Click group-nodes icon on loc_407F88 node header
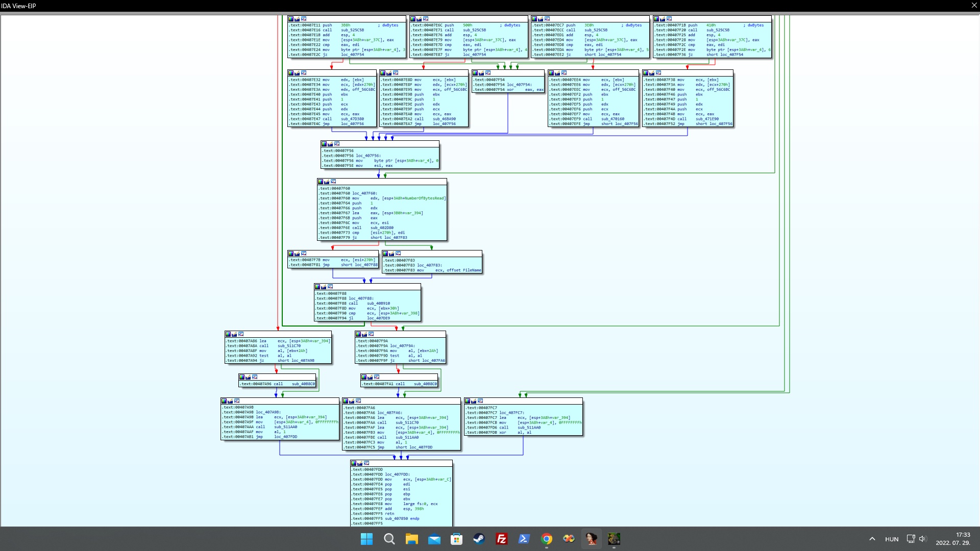 tap(330, 287)
